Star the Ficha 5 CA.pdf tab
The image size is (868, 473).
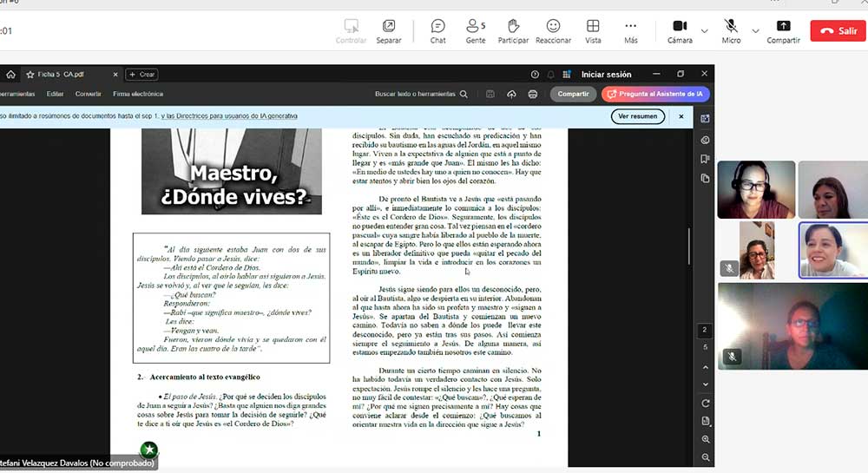(30, 75)
